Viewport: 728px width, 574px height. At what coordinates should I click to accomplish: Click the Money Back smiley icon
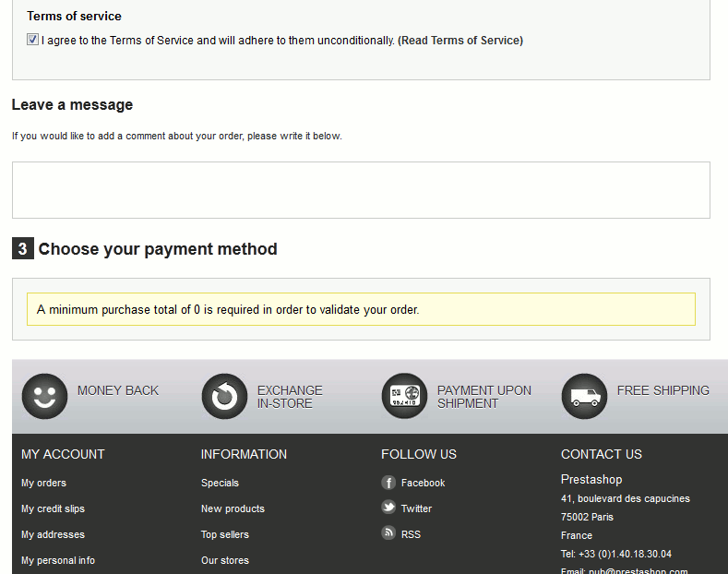[x=44, y=397]
